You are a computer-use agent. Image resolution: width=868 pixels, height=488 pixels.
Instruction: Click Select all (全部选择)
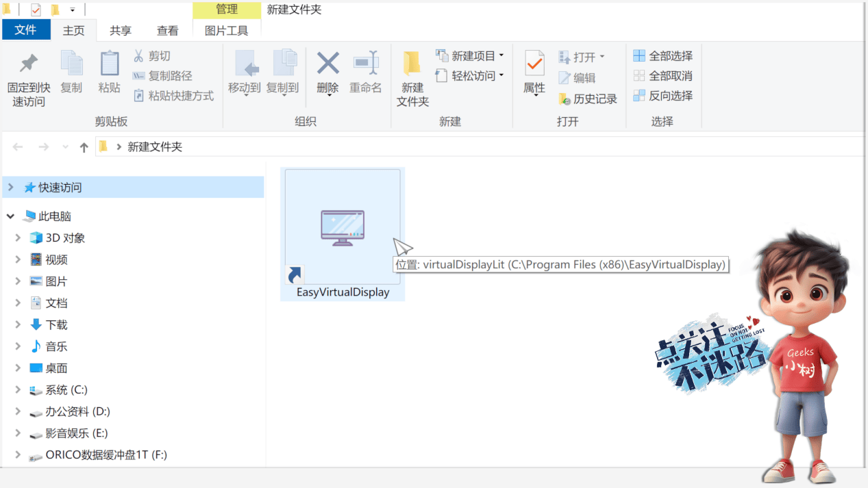pos(662,56)
